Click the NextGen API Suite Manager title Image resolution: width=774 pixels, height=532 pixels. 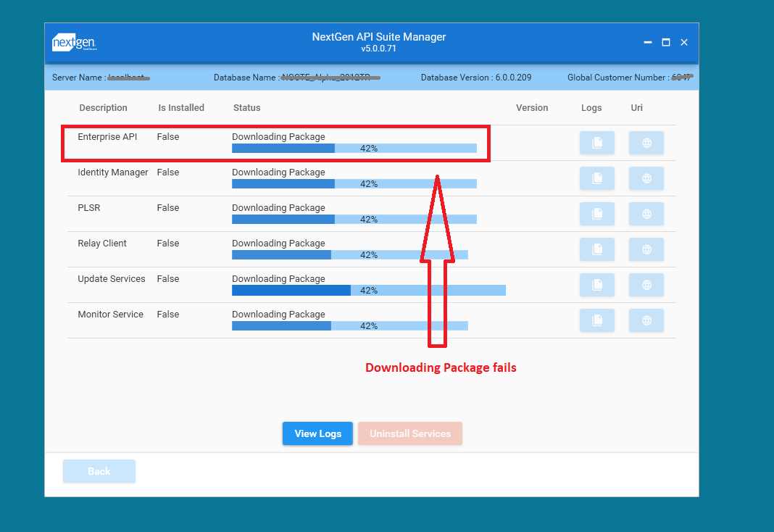(x=379, y=37)
